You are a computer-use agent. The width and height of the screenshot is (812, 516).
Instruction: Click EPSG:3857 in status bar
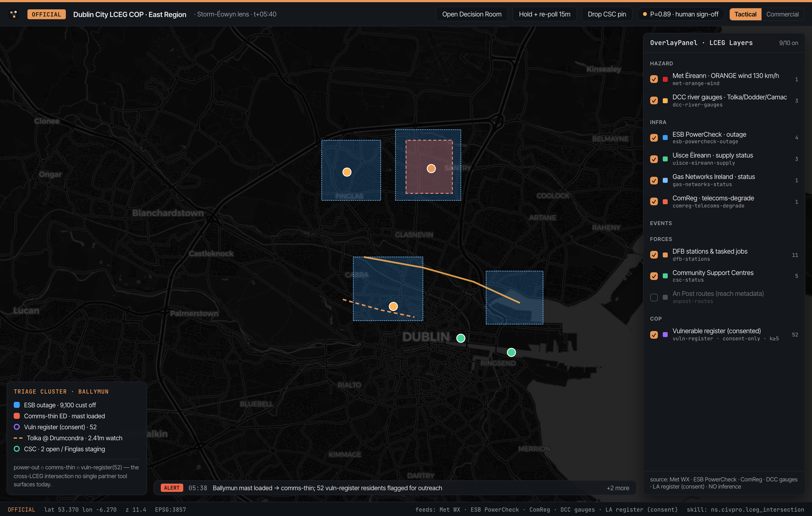pos(170,510)
